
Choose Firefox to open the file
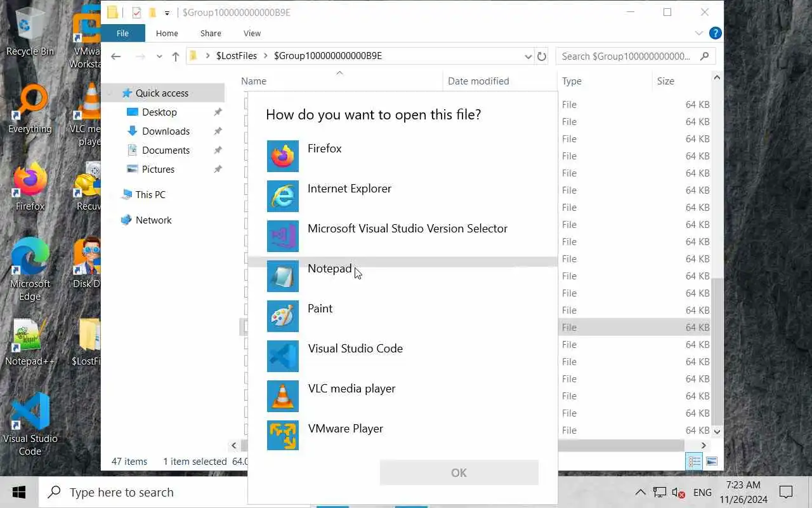402,156
